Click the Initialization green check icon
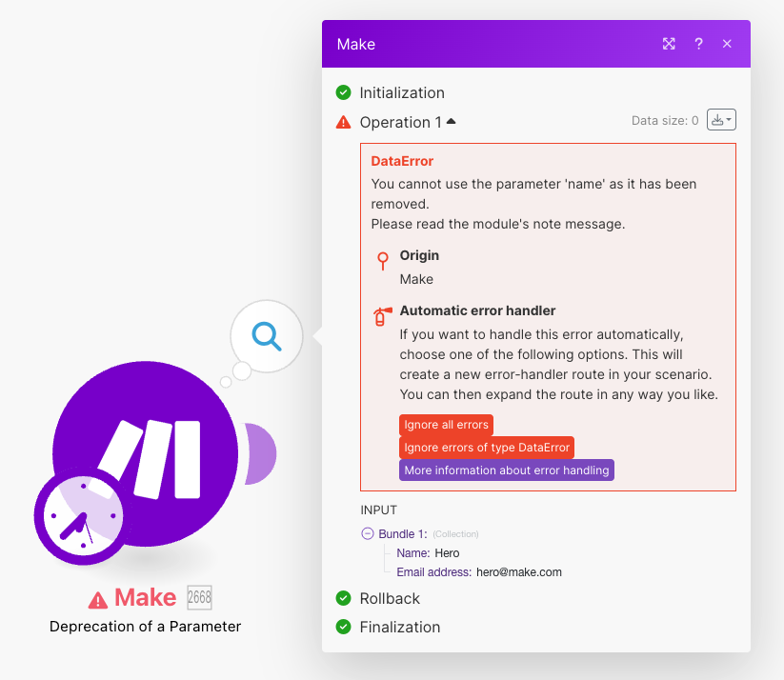This screenshot has height=680, width=784. click(x=344, y=92)
